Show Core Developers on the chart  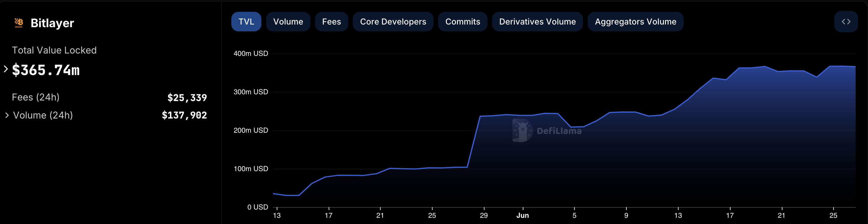(x=393, y=22)
